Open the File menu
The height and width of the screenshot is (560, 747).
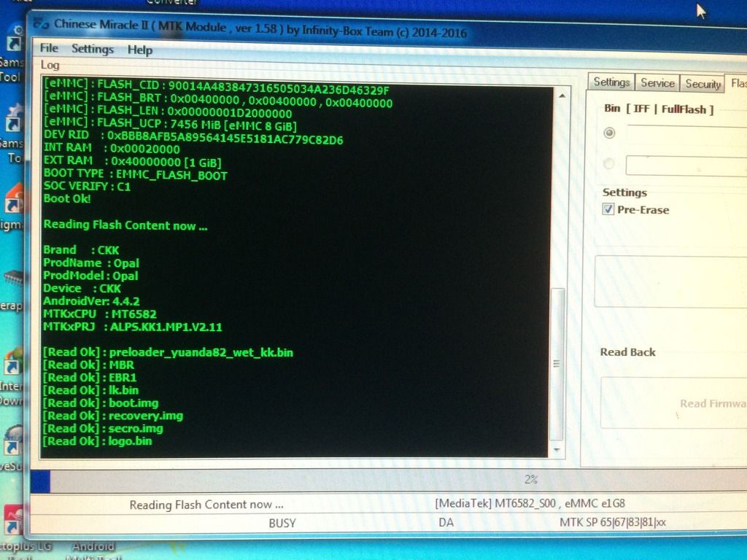[x=49, y=48]
